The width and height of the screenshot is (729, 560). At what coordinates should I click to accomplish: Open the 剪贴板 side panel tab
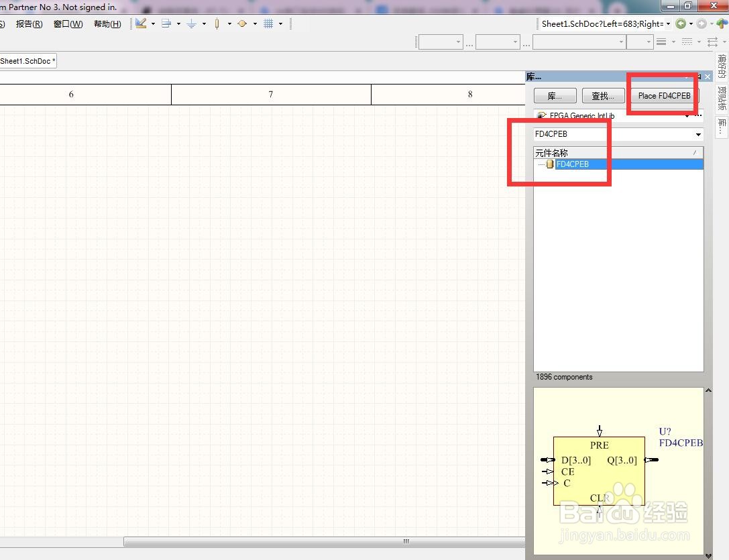click(722, 98)
